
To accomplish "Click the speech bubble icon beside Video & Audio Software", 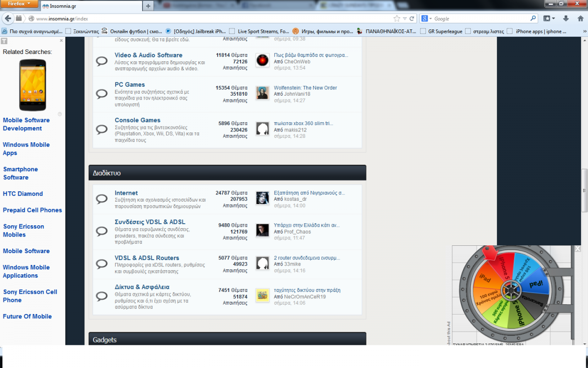I will [101, 61].
